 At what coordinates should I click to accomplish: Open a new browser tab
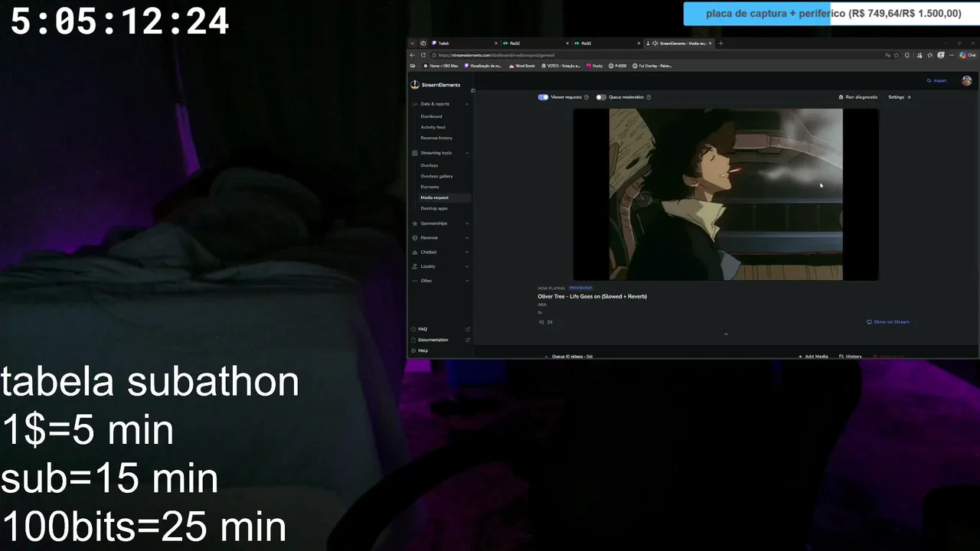click(720, 44)
